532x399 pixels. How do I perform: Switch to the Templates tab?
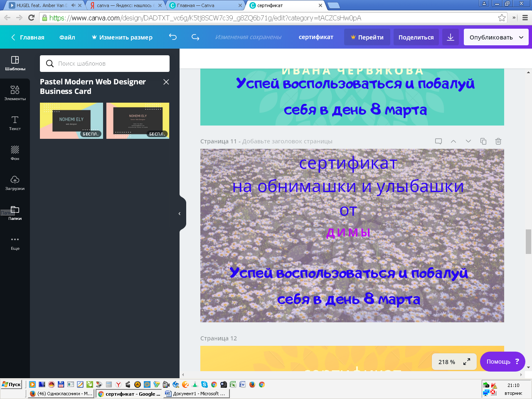click(x=15, y=63)
